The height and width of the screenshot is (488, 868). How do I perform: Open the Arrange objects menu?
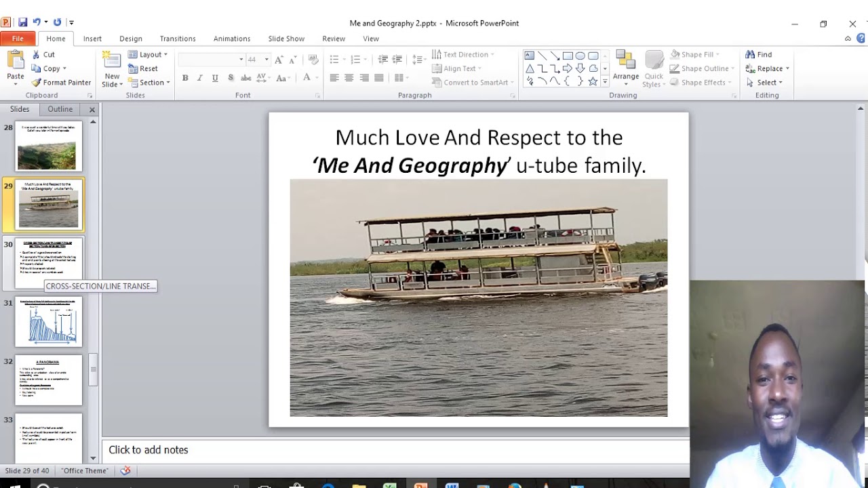tap(626, 68)
